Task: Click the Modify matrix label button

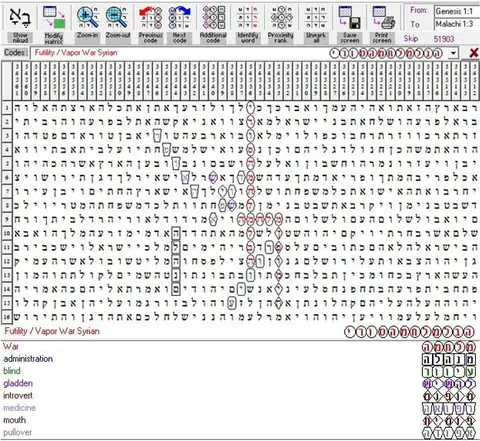Action: 54,38
